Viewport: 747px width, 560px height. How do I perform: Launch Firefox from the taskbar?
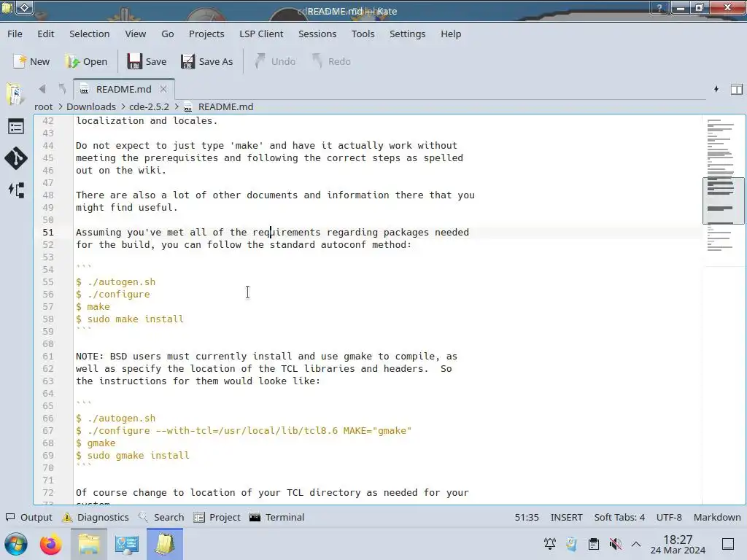point(51,544)
